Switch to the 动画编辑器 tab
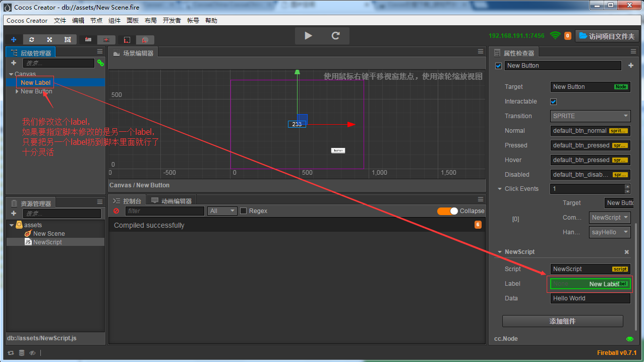The height and width of the screenshot is (362, 644). [x=171, y=200]
